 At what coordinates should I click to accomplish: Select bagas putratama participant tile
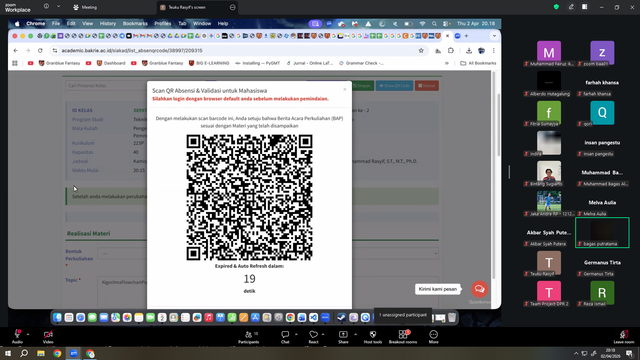tap(602, 233)
